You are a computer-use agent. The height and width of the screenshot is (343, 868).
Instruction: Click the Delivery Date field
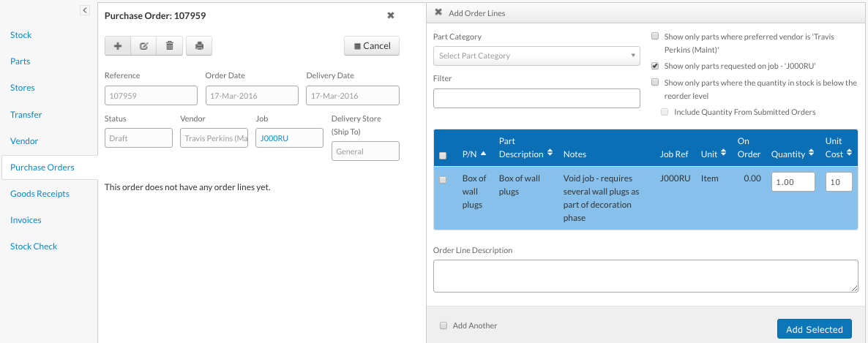point(353,96)
